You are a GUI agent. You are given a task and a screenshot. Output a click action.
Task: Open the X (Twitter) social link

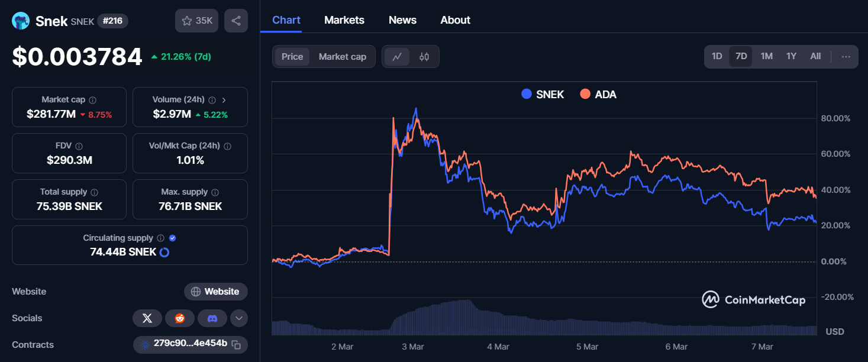coord(147,318)
